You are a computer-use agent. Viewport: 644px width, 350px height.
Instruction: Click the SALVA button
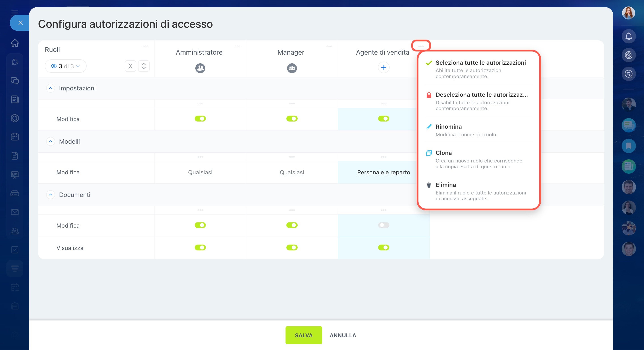pos(303,335)
